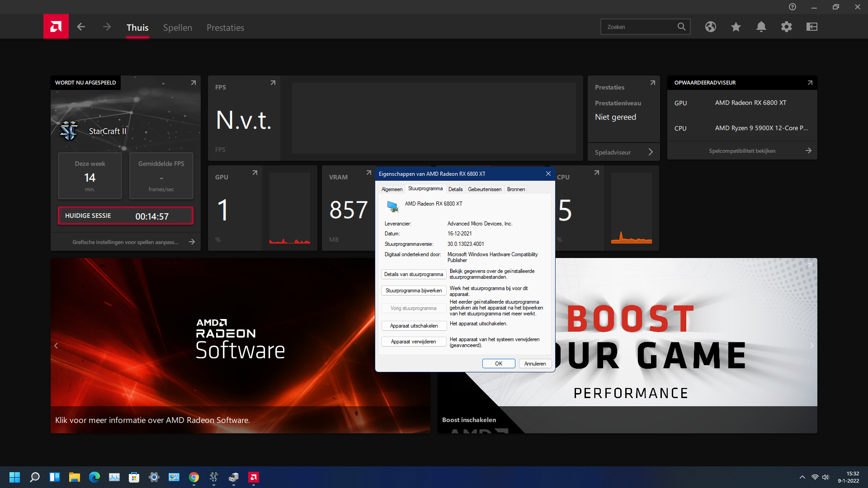
Task: Click the search magnifier icon
Action: point(681,27)
